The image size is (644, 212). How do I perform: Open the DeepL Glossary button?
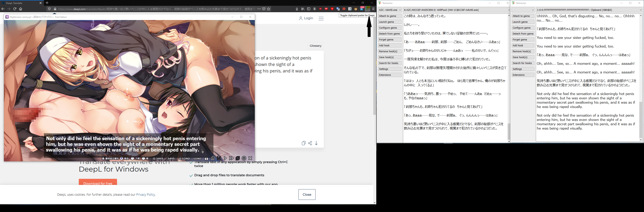316,46
